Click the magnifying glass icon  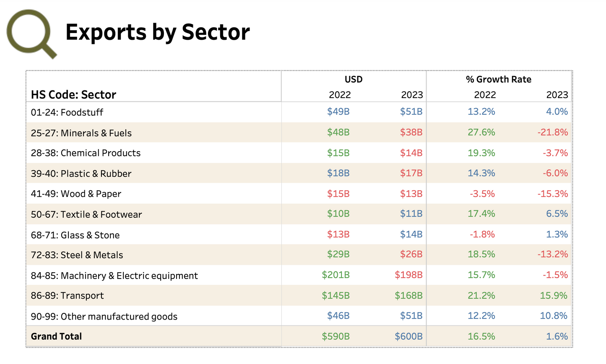point(30,33)
